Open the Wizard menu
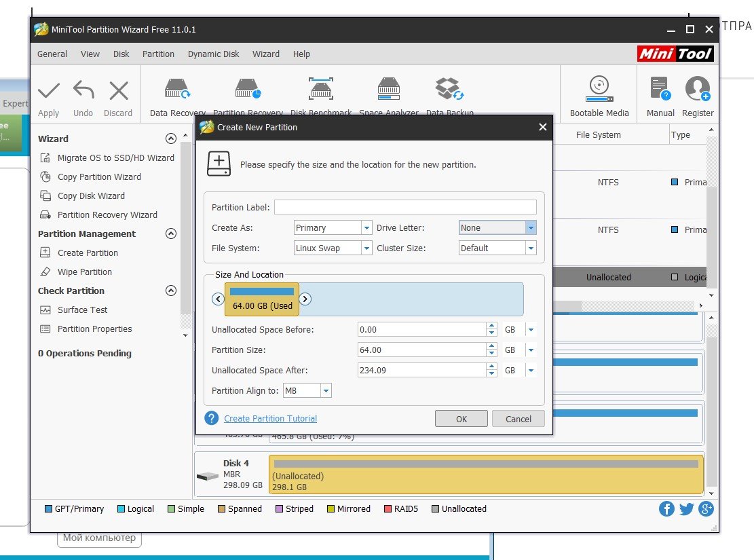The height and width of the screenshot is (560, 754). [x=266, y=54]
